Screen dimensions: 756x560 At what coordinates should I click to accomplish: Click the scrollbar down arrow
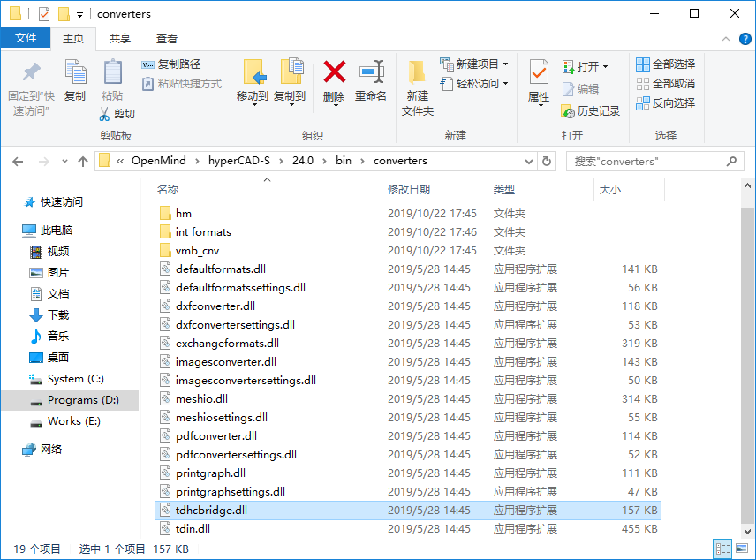pyautogui.click(x=747, y=532)
